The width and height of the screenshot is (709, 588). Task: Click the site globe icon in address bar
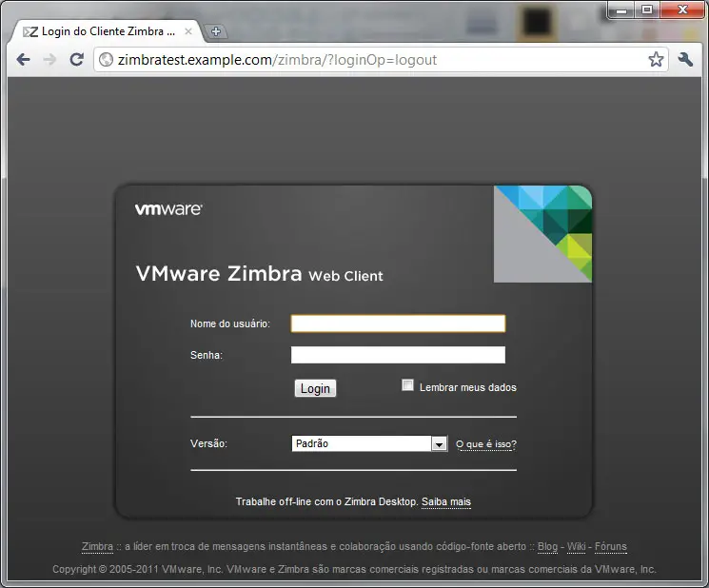pos(106,60)
